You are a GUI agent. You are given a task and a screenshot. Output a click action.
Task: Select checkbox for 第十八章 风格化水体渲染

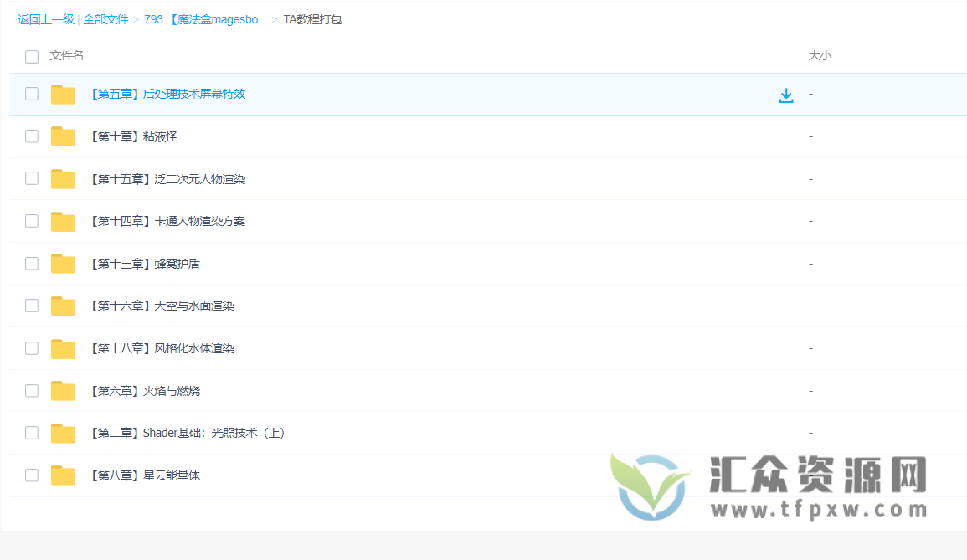pyautogui.click(x=32, y=348)
